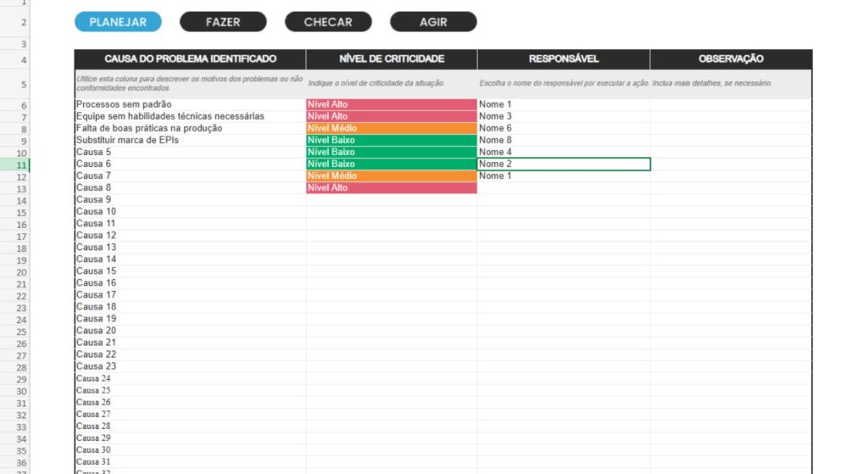Select the 'Nome 8' responsible cell
The image size is (868, 474).
[563, 140]
